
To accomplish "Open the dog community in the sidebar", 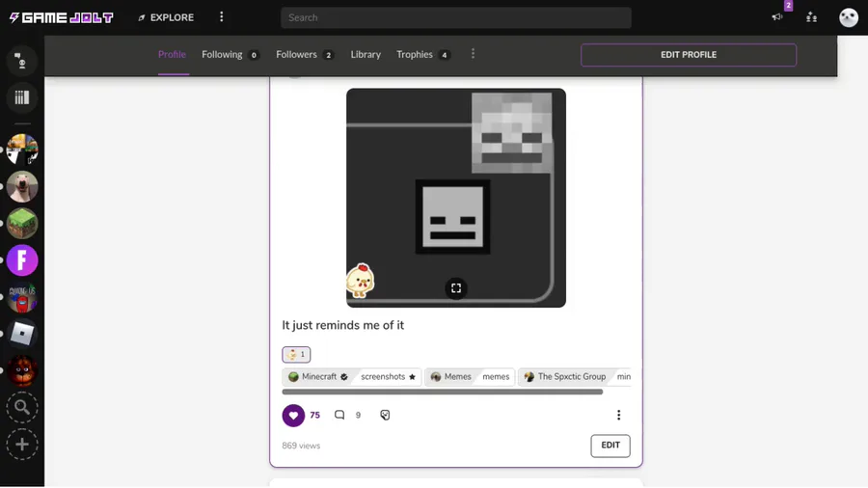I will pos(22,186).
